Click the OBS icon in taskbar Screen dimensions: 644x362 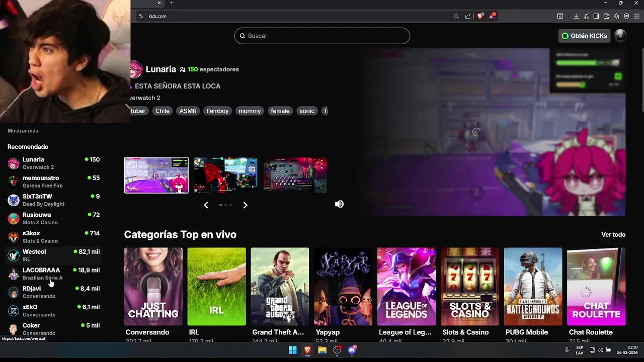point(337,350)
